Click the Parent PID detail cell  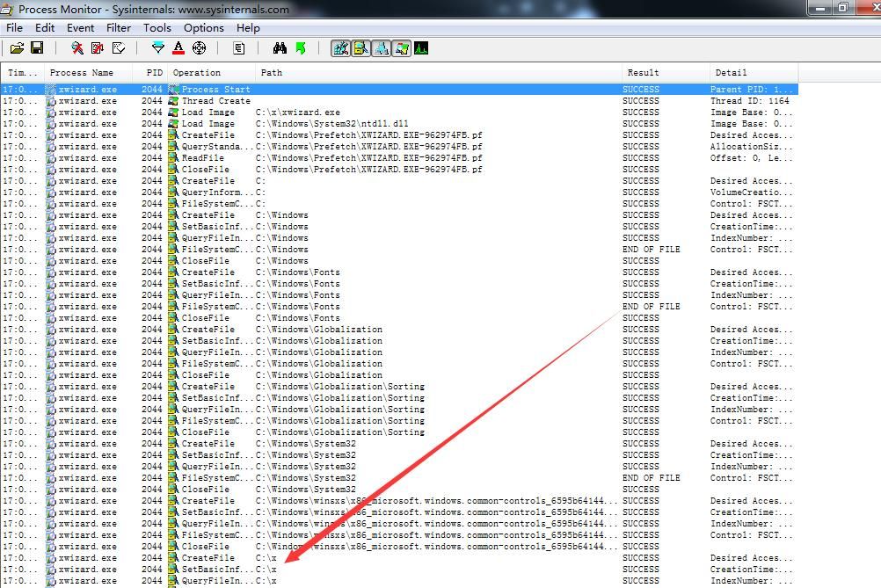pos(752,90)
